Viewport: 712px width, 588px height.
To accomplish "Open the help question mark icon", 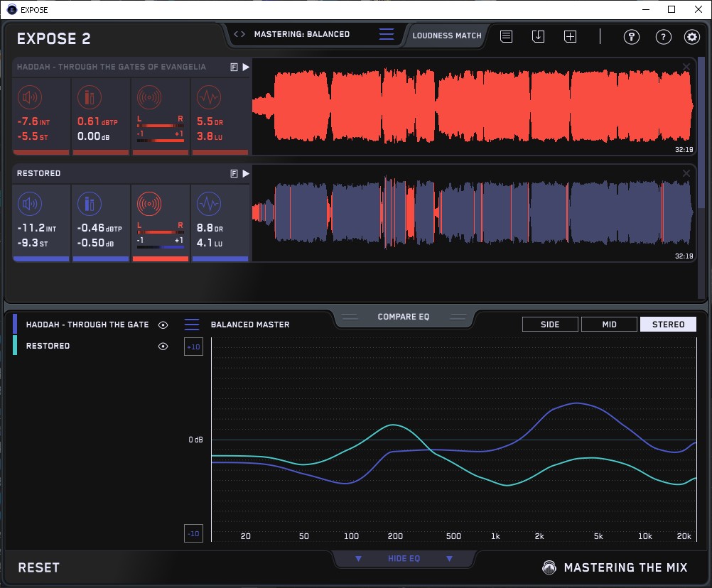I will tap(663, 37).
